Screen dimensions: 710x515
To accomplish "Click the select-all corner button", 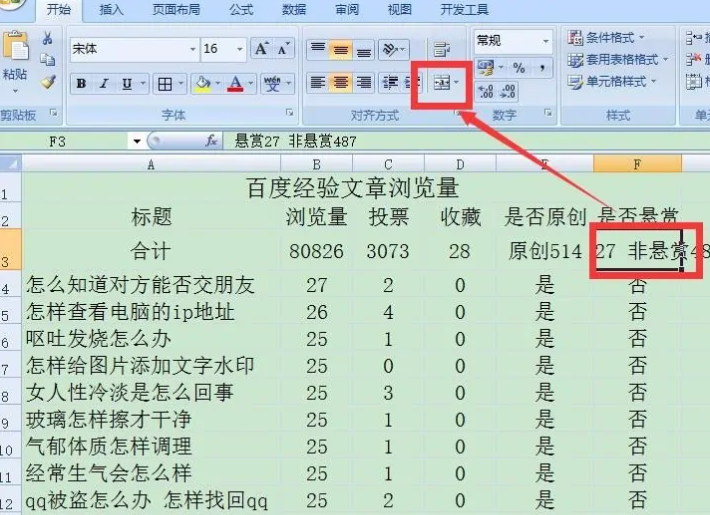I will 10,164.
